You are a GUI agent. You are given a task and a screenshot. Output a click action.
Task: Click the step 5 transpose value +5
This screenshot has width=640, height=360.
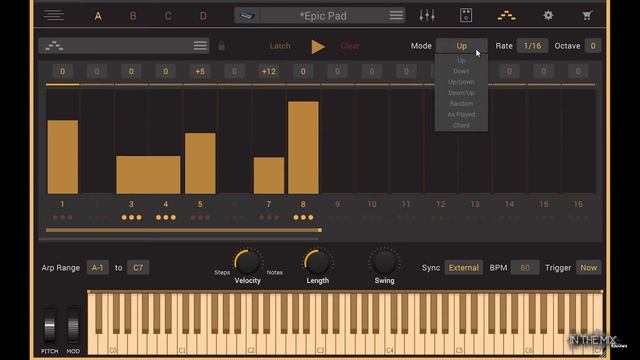pos(200,71)
